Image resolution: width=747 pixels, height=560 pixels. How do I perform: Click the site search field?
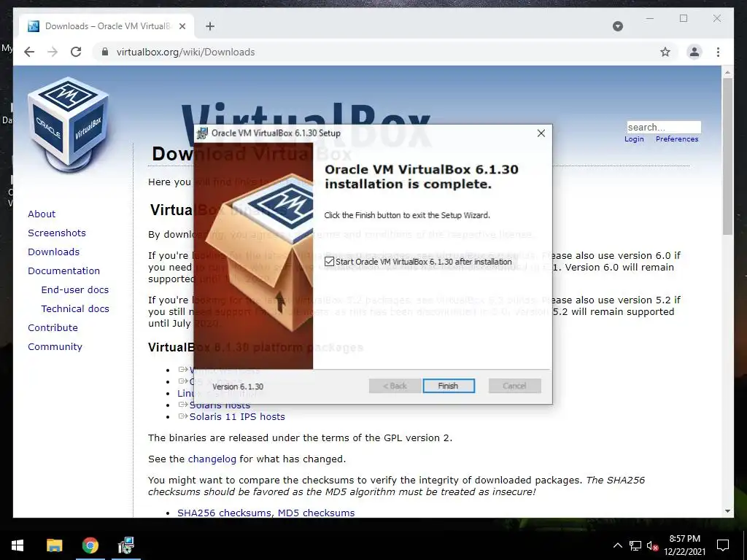click(x=664, y=127)
